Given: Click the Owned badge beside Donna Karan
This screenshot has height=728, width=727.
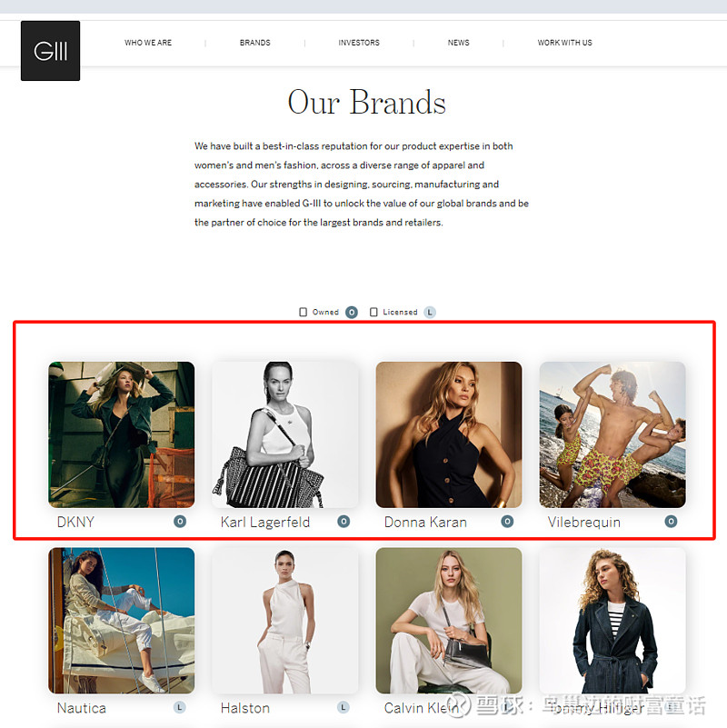Looking at the screenshot, I should pyautogui.click(x=507, y=522).
